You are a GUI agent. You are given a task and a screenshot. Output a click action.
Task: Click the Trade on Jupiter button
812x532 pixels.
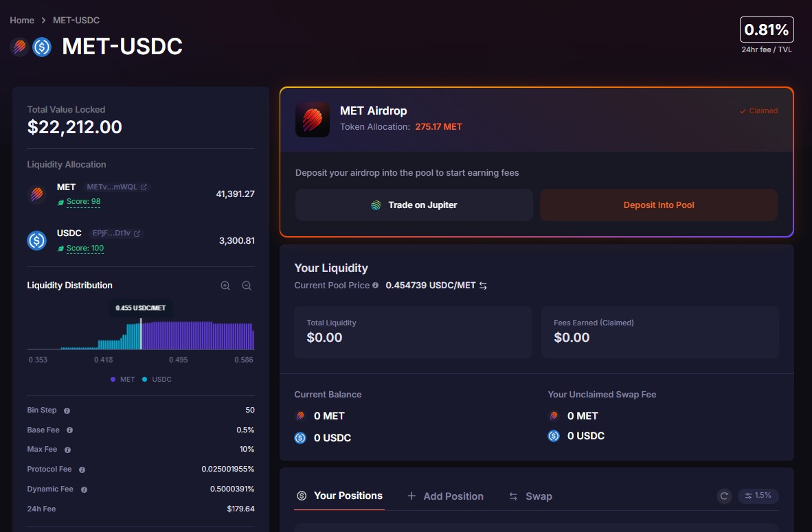[x=414, y=205]
